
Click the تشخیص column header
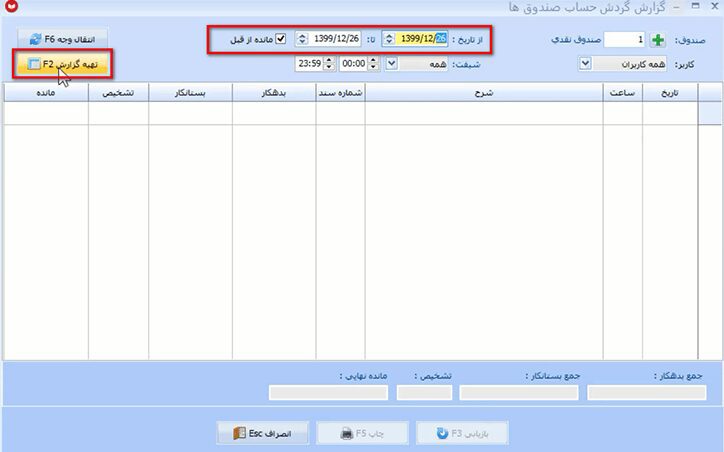point(118,93)
